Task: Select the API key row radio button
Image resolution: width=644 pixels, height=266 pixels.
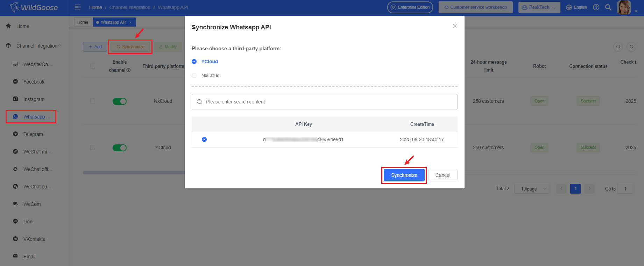Action: (204, 139)
